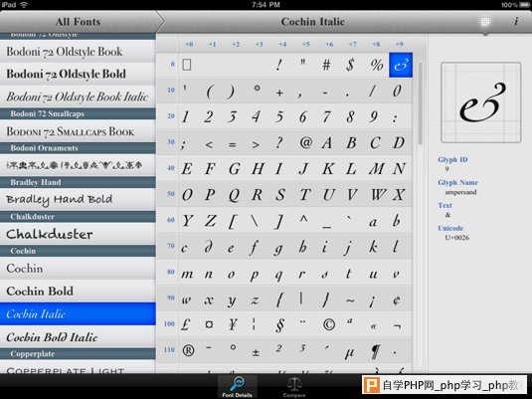Select the registered trademark glyph
This screenshot has height=399, width=532.
188,350
